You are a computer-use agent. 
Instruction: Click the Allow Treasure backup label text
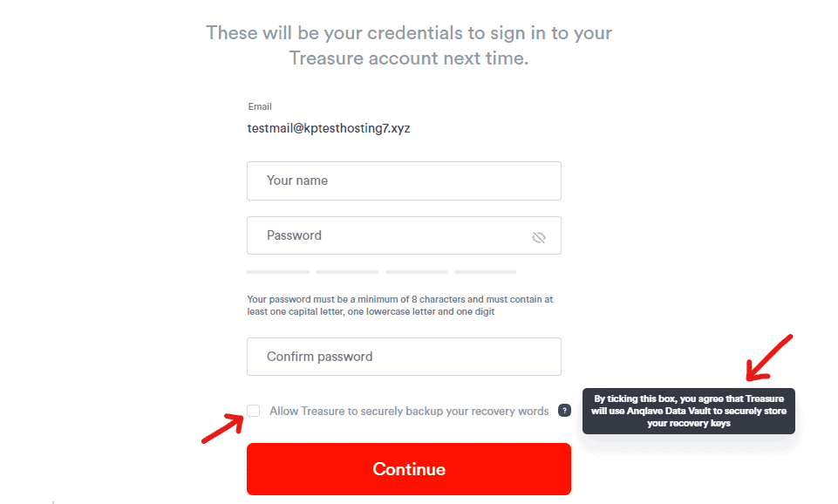tap(409, 411)
